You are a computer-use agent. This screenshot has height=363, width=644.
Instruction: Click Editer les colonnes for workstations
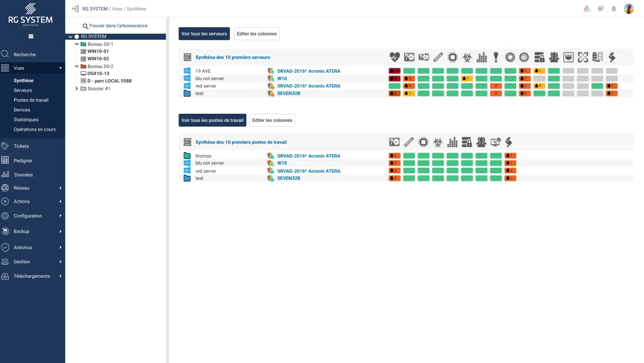coord(272,120)
